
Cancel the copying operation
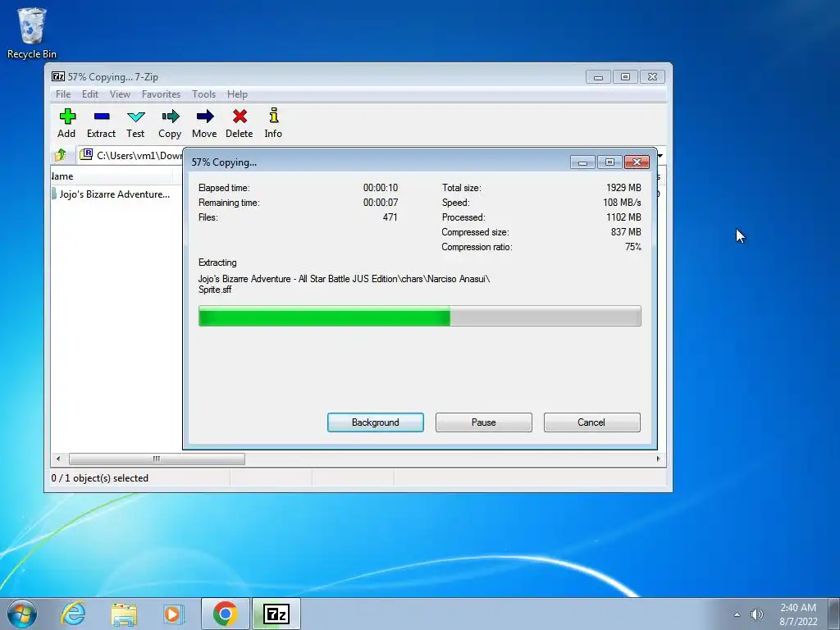592,422
